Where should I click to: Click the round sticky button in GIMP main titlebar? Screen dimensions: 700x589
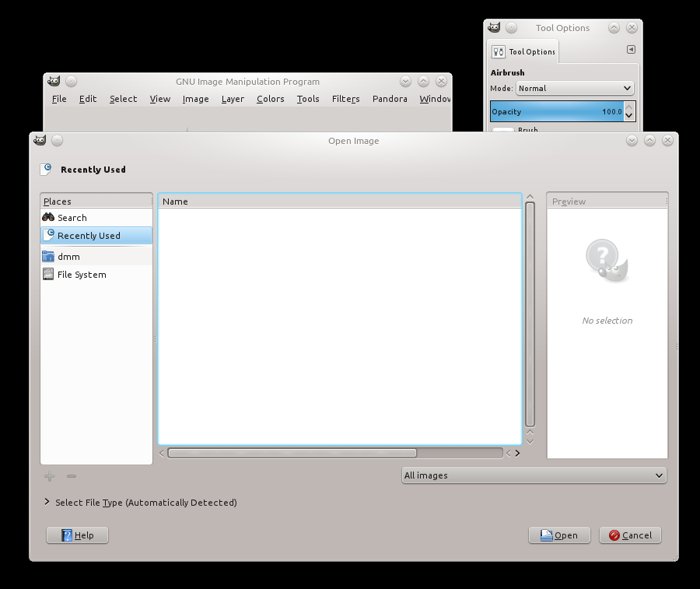[71, 81]
